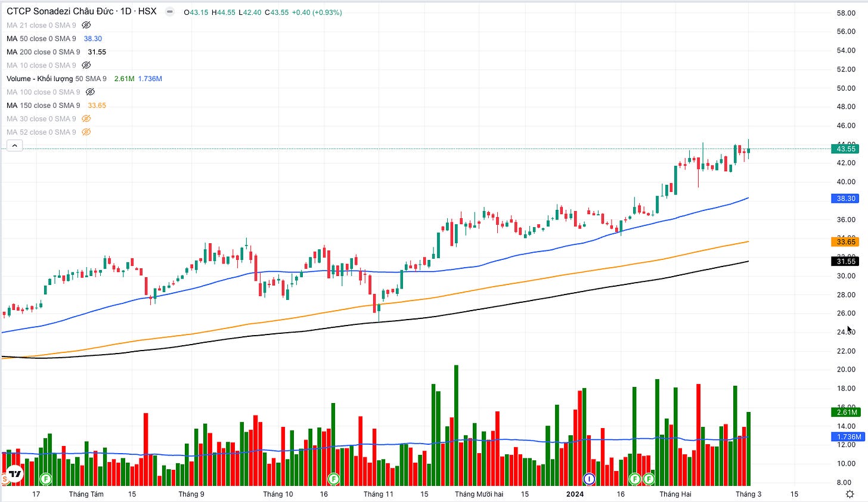
Task: Click the 31.55 value in MA 200 legend
Action: [97, 52]
